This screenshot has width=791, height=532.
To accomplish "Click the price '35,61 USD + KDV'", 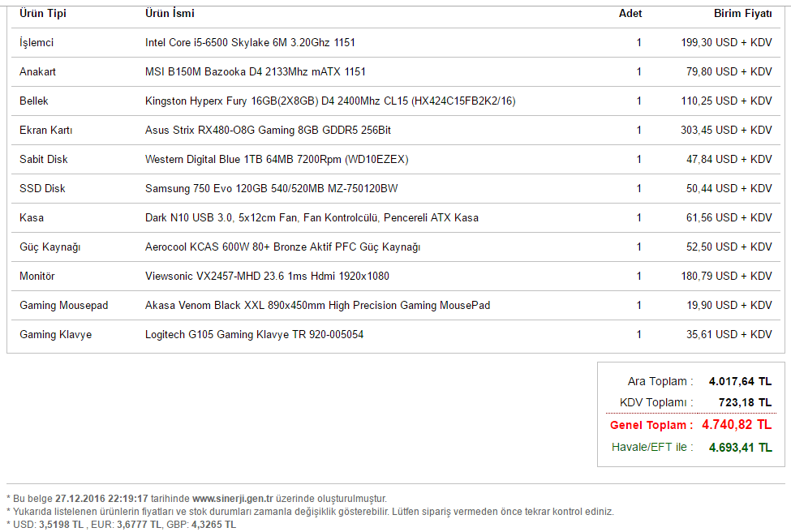I will click(729, 335).
